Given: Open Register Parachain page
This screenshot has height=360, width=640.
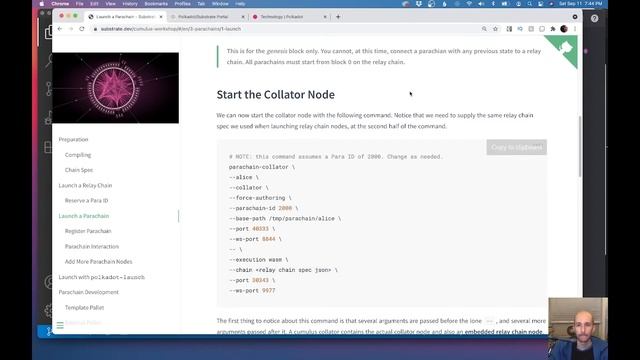Looking at the screenshot, I should tap(88, 231).
